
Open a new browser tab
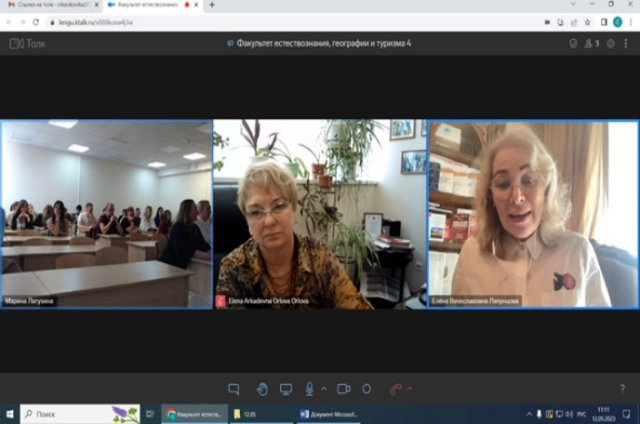212,5
